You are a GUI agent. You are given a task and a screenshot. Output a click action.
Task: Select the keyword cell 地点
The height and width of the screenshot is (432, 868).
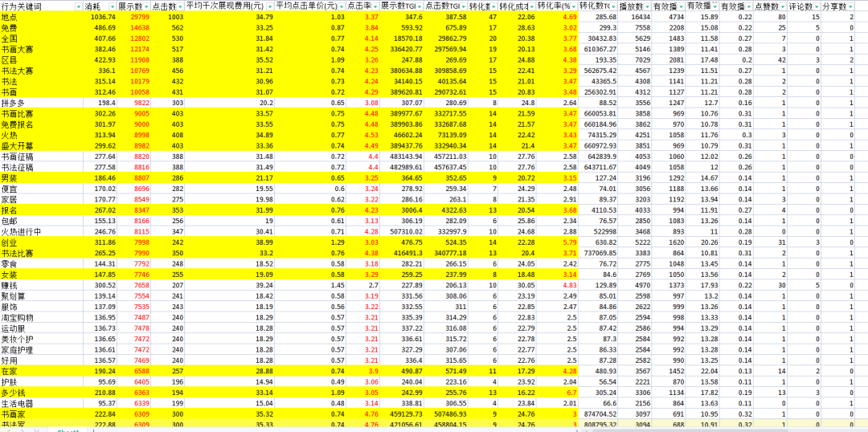pos(42,18)
